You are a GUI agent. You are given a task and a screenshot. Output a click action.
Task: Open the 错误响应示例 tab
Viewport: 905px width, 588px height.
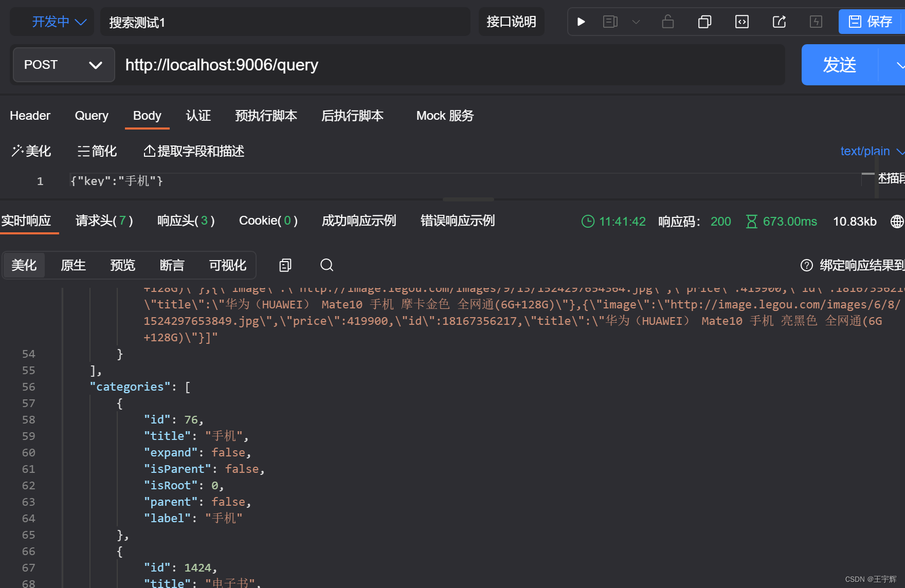pyautogui.click(x=458, y=221)
